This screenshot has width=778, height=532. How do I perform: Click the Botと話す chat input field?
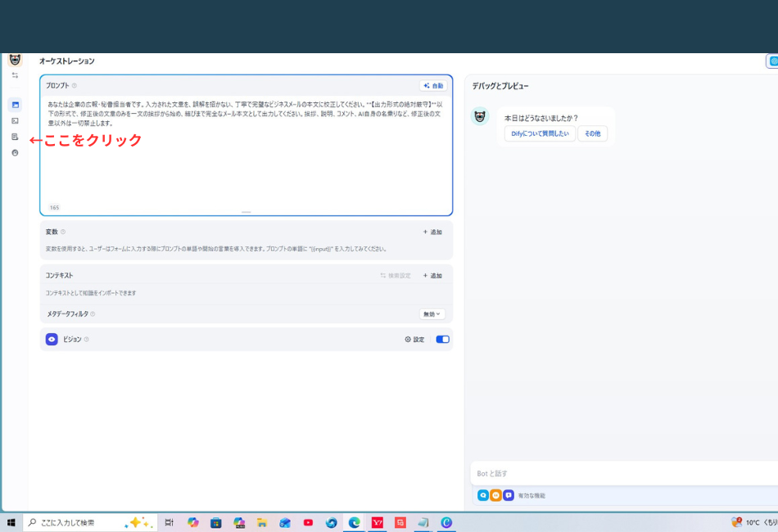tap(622, 473)
